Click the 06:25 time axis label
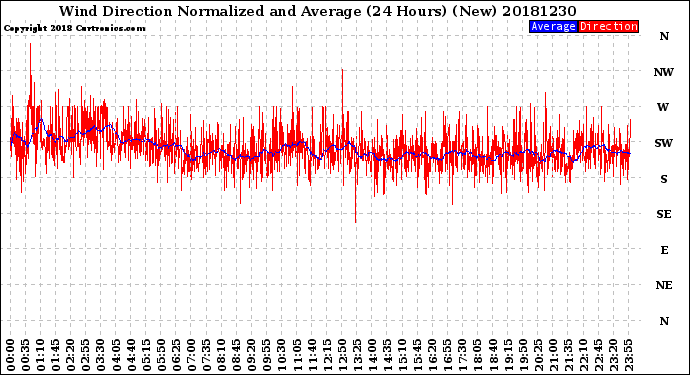 [x=176, y=355]
